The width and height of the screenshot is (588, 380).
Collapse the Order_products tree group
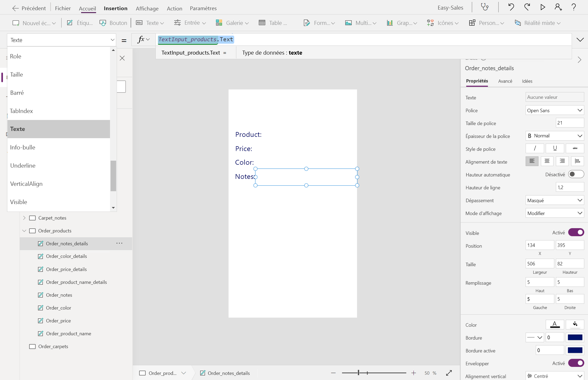pyautogui.click(x=24, y=231)
